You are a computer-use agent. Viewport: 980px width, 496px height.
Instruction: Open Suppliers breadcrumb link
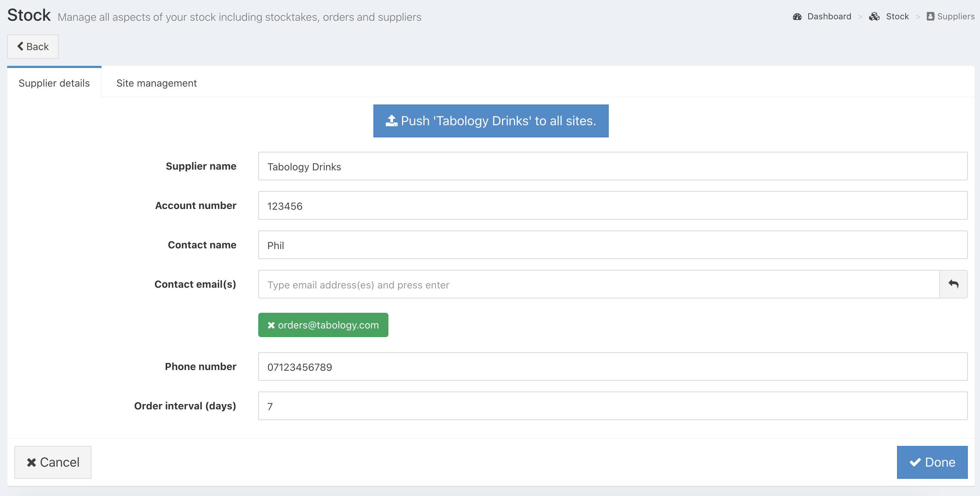click(955, 17)
